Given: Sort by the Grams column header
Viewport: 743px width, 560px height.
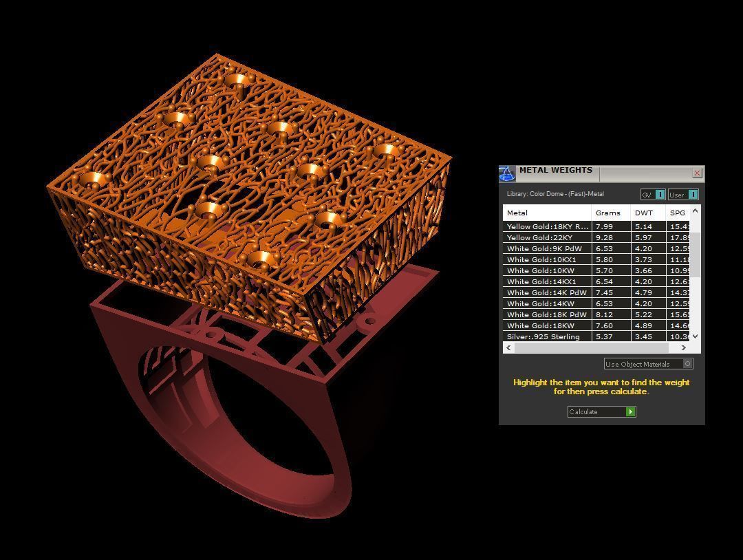Looking at the screenshot, I should [611, 213].
